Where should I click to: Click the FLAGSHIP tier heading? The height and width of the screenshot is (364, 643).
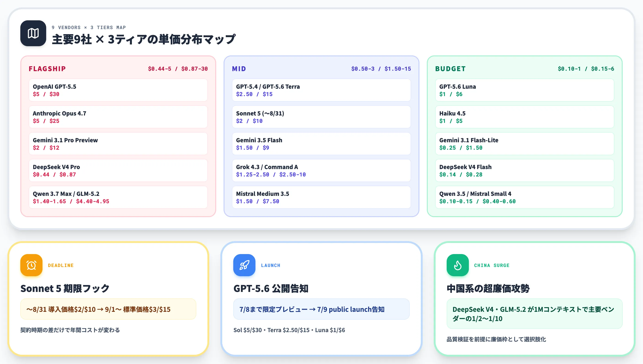[x=47, y=69]
